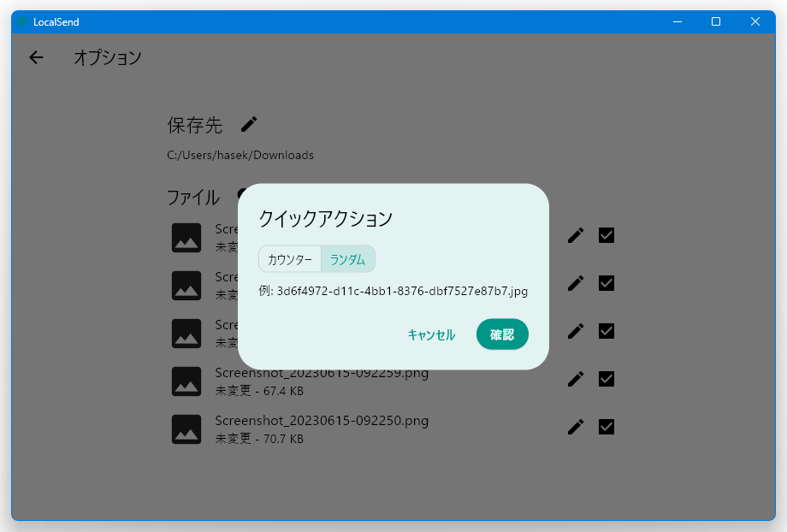Uncheck the first file's checkbox

607,235
